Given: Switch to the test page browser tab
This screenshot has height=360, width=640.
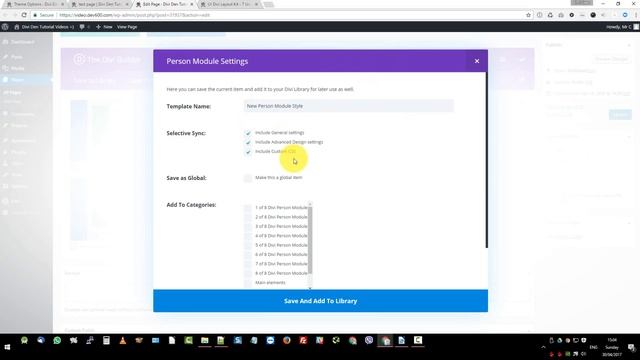Looking at the screenshot, I should tap(100, 4).
